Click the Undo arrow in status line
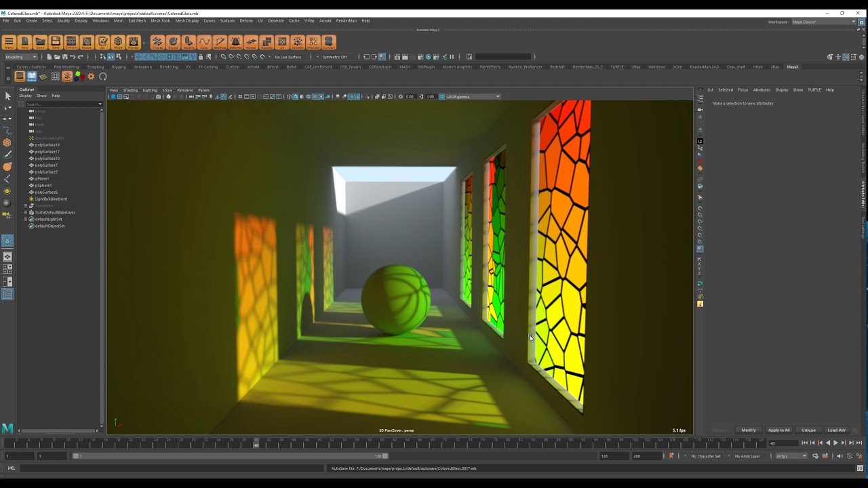Viewport: 868px width, 488px height. [73, 57]
